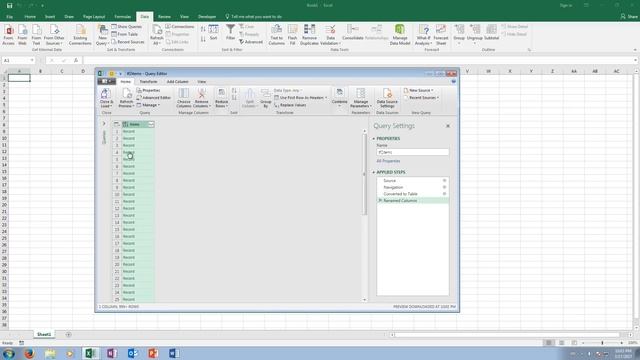Click Advanced Editor in Query Editor
This screenshot has width=640, height=360.
pyautogui.click(x=153, y=98)
